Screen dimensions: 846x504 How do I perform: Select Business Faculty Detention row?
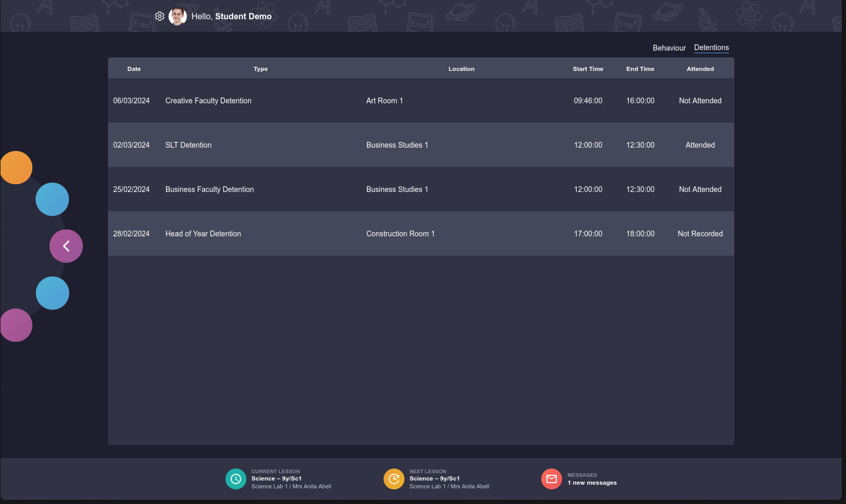point(421,189)
